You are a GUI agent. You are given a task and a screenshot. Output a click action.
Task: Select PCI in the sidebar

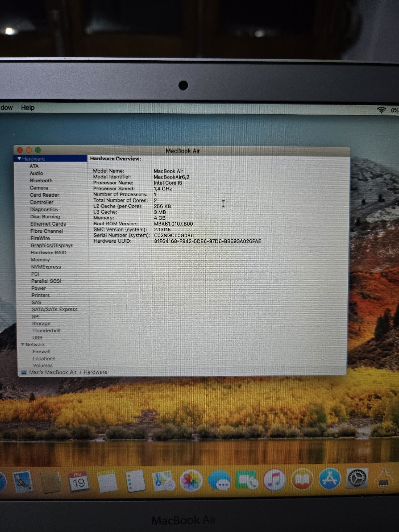(x=35, y=274)
